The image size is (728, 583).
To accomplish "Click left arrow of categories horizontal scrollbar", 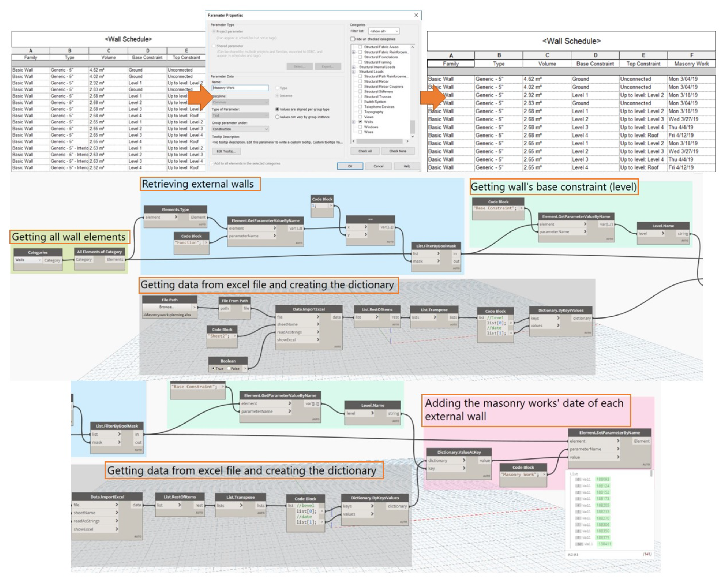I will point(354,141).
